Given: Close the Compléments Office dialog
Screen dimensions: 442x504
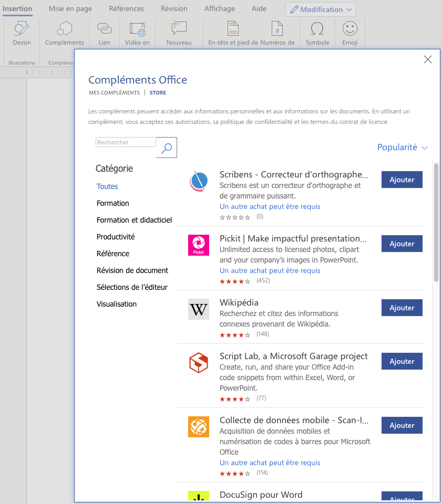Looking at the screenshot, I should 427,59.
